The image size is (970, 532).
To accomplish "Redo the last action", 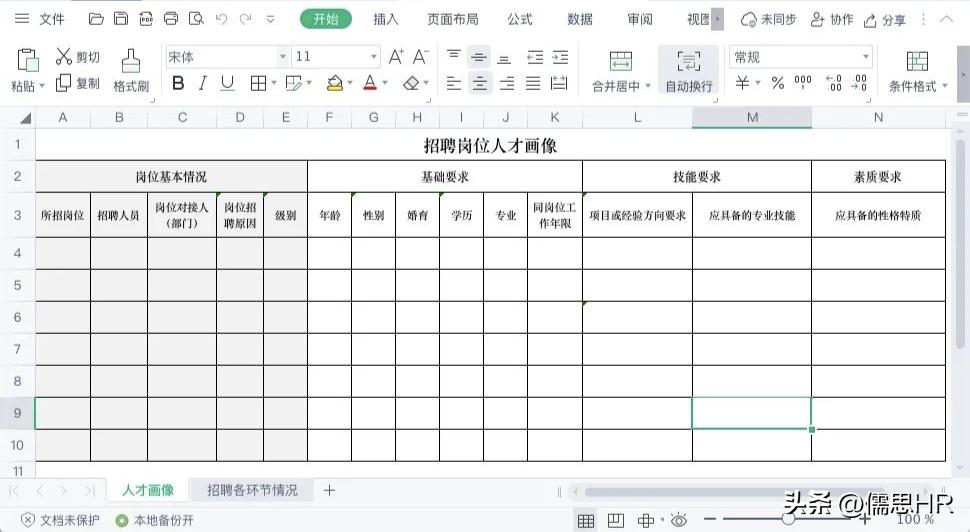I will tap(246, 19).
